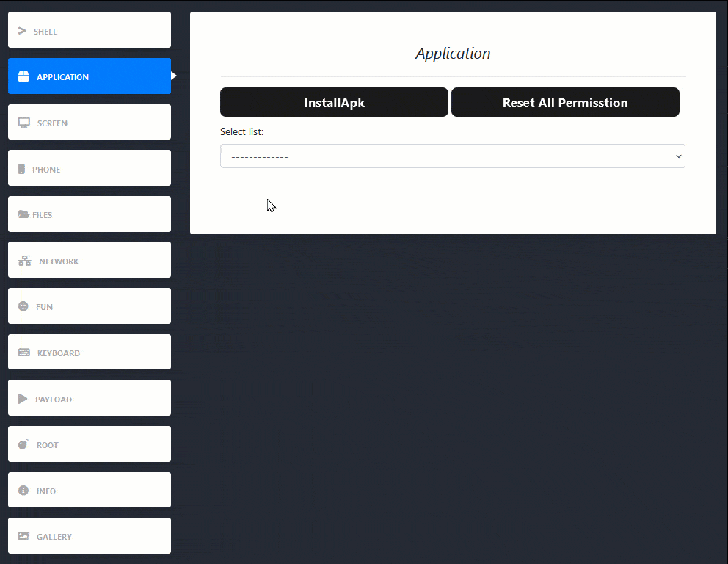Image resolution: width=728 pixels, height=564 pixels.
Task: Click the Fun smiley face icon
Action: [23, 306]
